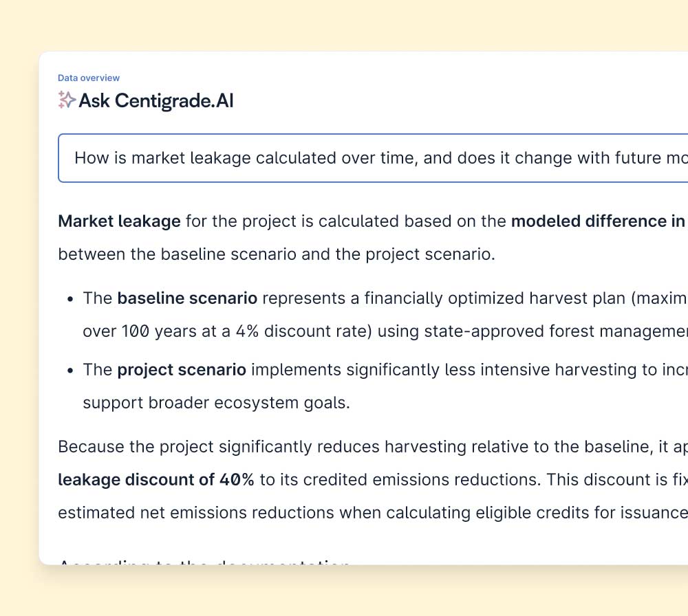
Task: Open the Data overview breadcrumb link
Action: (89, 78)
